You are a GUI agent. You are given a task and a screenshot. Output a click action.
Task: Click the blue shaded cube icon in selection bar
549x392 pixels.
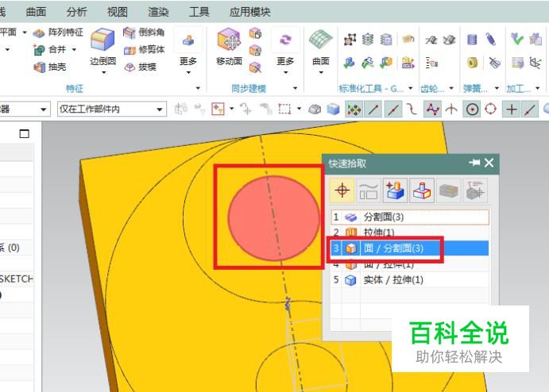(333, 110)
